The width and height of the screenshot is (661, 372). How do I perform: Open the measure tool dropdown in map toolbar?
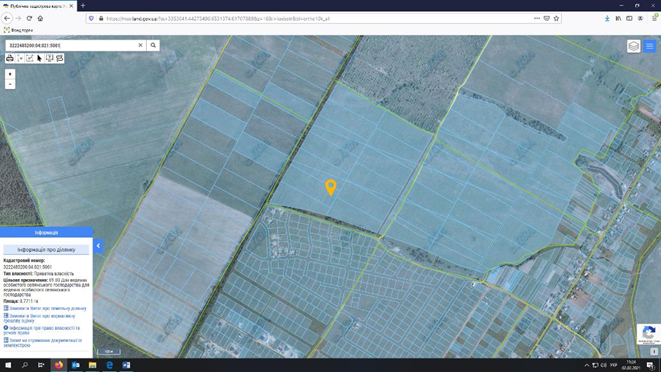[20, 58]
